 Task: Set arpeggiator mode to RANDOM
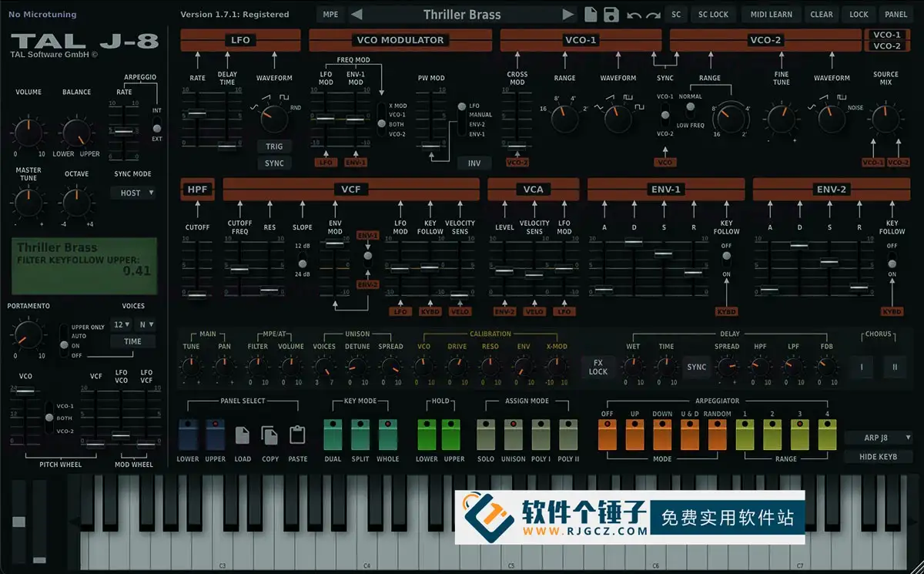tap(717, 435)
